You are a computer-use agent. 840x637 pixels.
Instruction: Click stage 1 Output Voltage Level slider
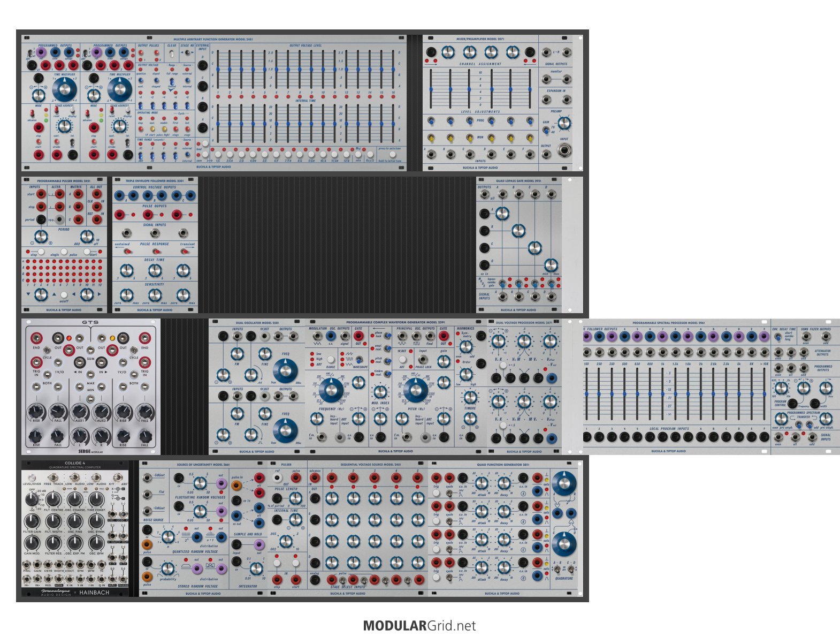click(x=219, y=70)
